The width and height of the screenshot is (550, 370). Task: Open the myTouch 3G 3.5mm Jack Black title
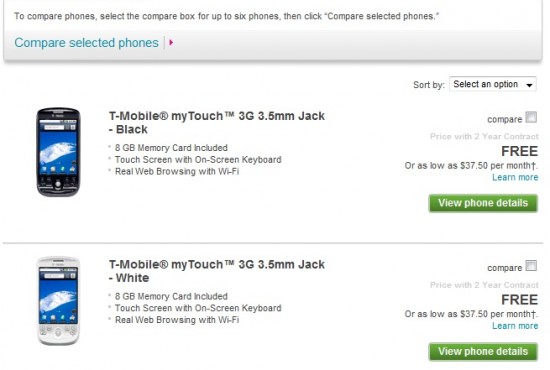coord(217,122)
